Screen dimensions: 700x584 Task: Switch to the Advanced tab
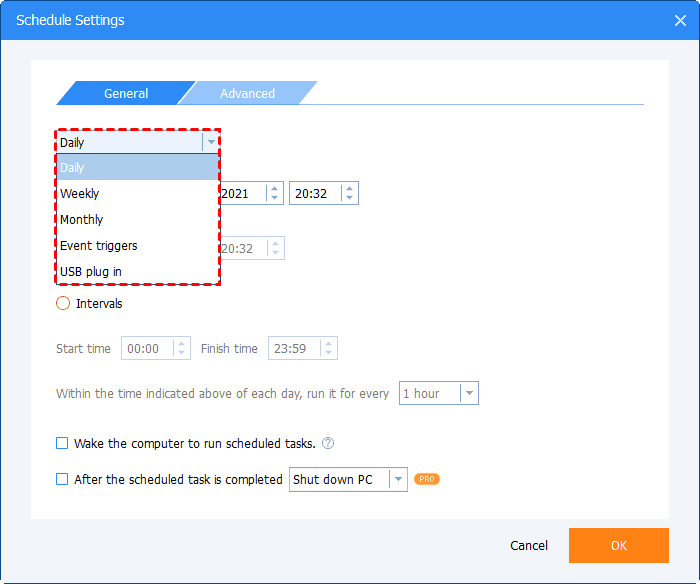[x=247, y=94]
